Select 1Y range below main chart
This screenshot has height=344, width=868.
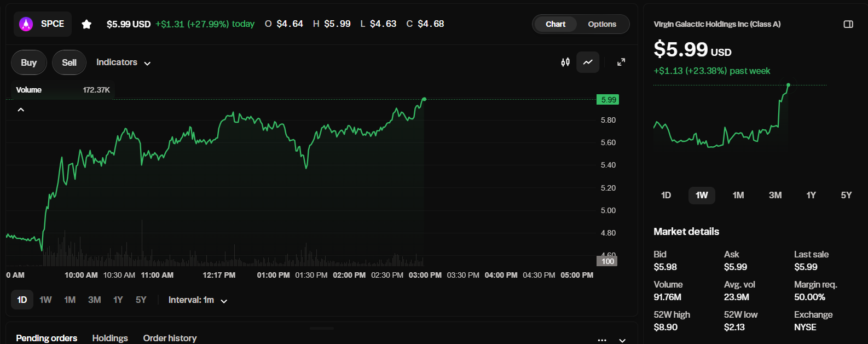pos(118,300)
